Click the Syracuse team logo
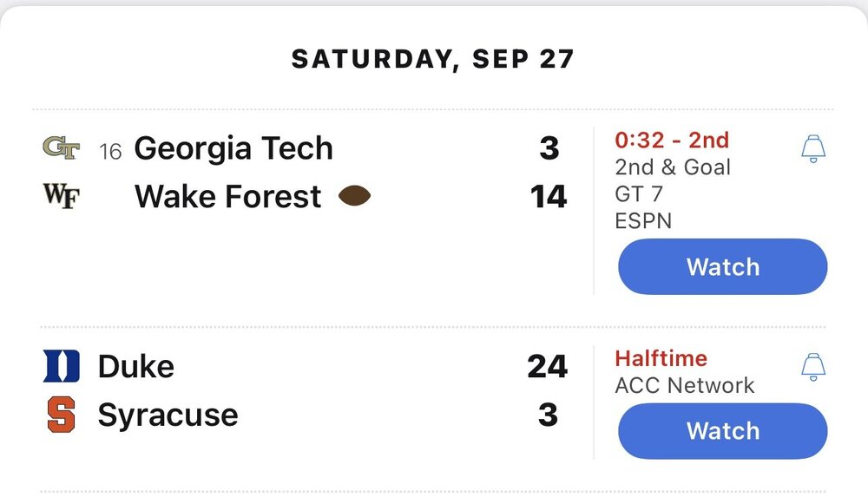The image size is (868, 497). pos(61,415)
